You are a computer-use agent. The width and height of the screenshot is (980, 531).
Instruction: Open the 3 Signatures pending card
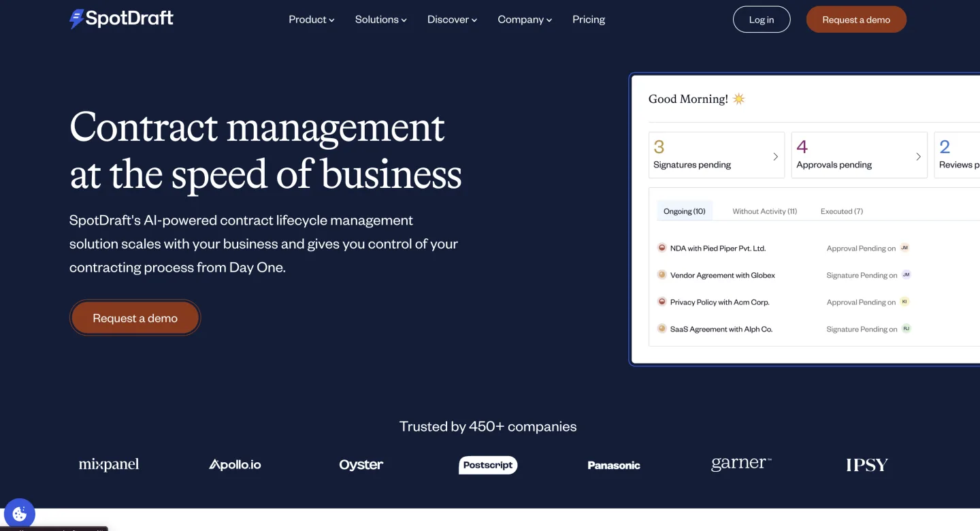coord(717,155)
